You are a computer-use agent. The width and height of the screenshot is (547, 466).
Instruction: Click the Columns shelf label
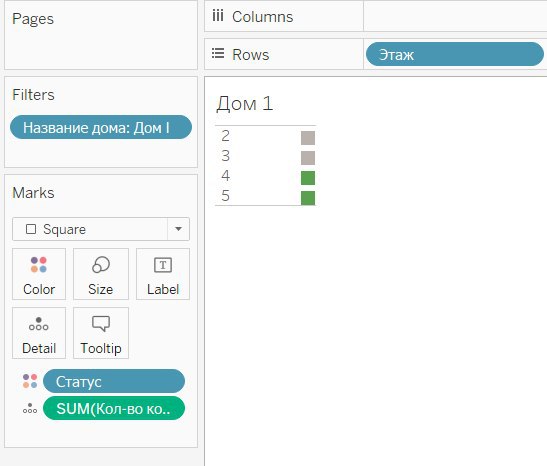click(263, 17)
